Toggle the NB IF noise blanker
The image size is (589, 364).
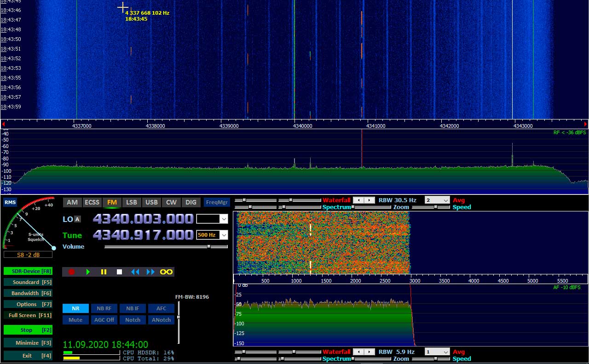pyautogui.click(x=133, y=308)
